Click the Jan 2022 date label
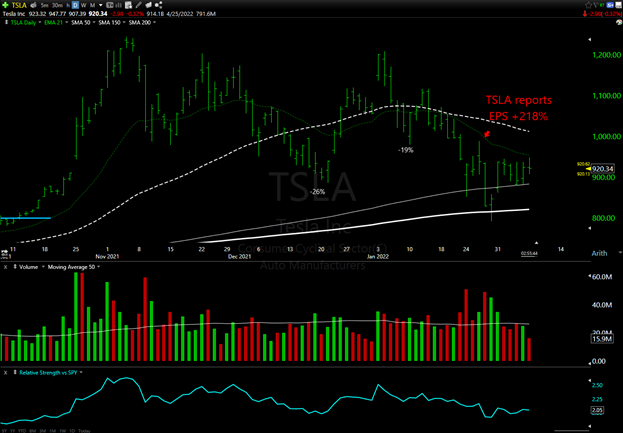Image resolution: width=623 pixels, height=433 pixels. pyautogui.click(x=377, y=257)
